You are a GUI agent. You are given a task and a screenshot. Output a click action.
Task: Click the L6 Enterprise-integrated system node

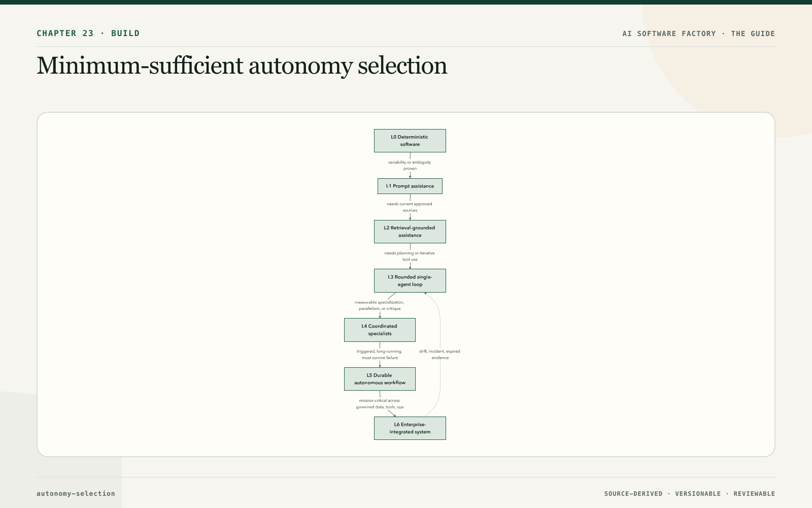(x=410, y=428)
